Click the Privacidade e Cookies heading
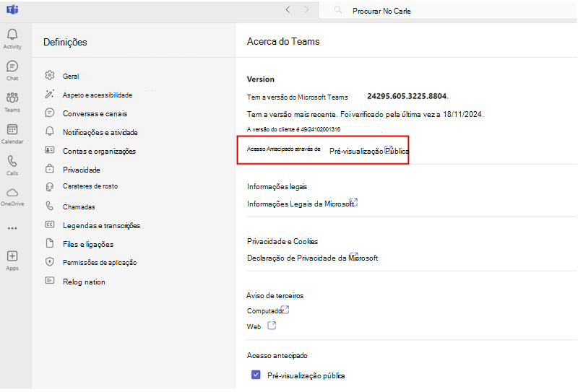The height and width of the screenshot is (392, 578). click(282, 241)
